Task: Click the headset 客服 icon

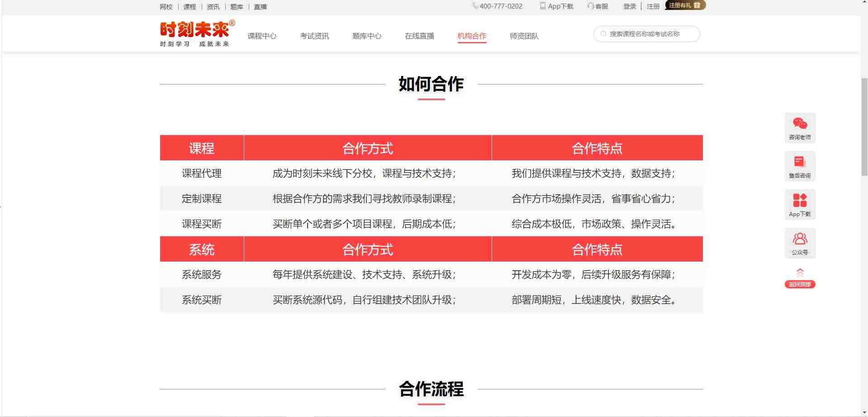Action: coord(590,6)
